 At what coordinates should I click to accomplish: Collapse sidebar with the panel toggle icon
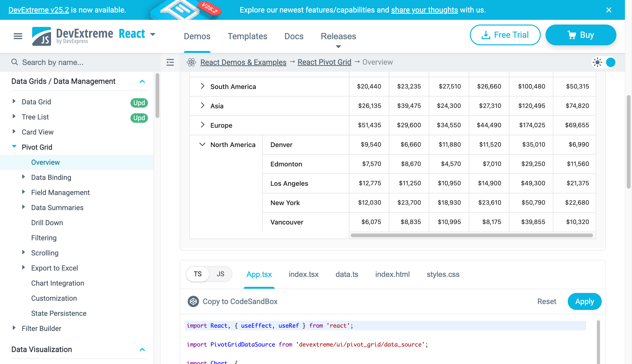pyautogui.click(x=170, y=62)
